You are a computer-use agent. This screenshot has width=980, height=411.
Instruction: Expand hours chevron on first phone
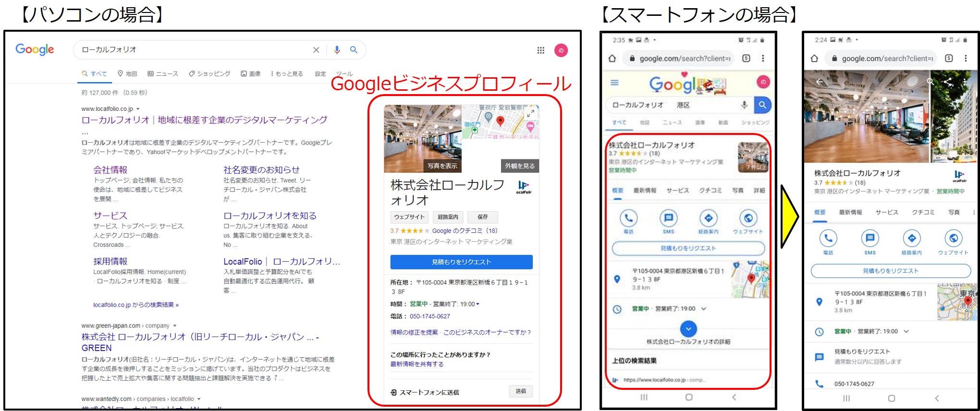tap(704, 309)
